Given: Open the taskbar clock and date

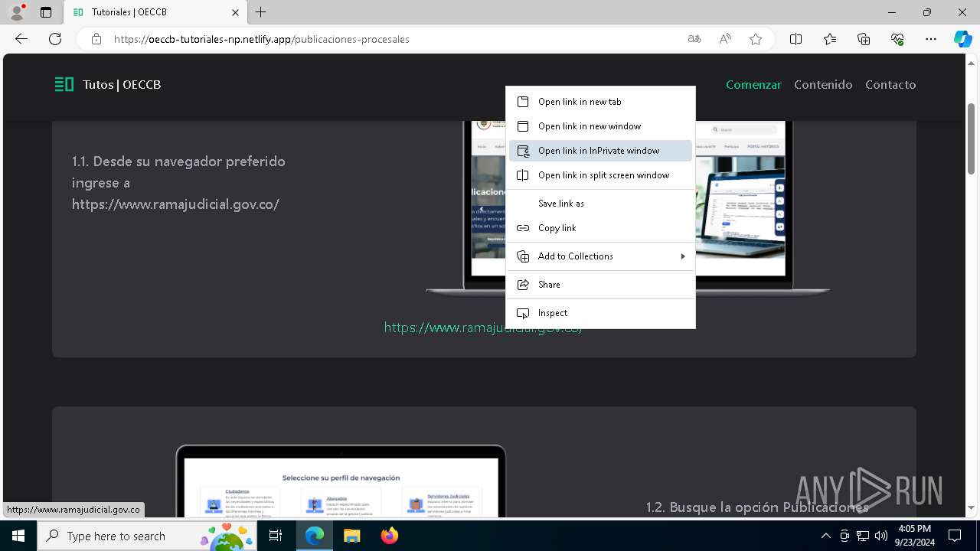Looking at the screenshot, I should pos(914,536).
